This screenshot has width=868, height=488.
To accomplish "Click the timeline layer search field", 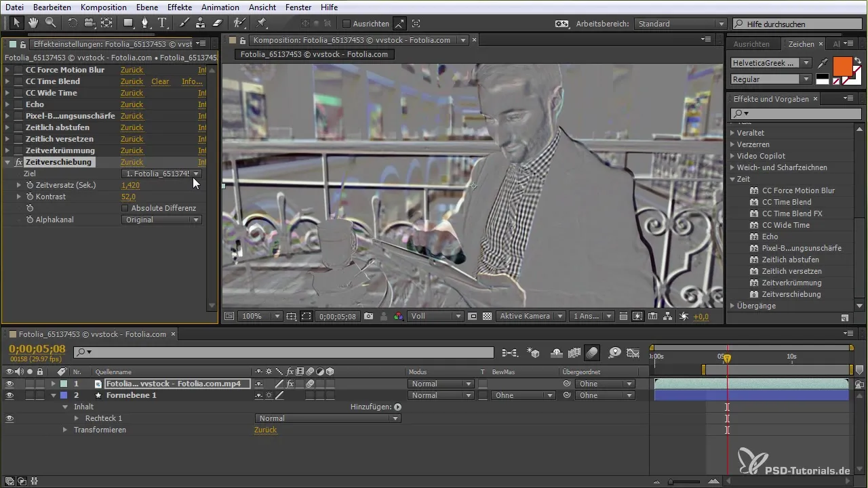I will (x=283, y=352).
